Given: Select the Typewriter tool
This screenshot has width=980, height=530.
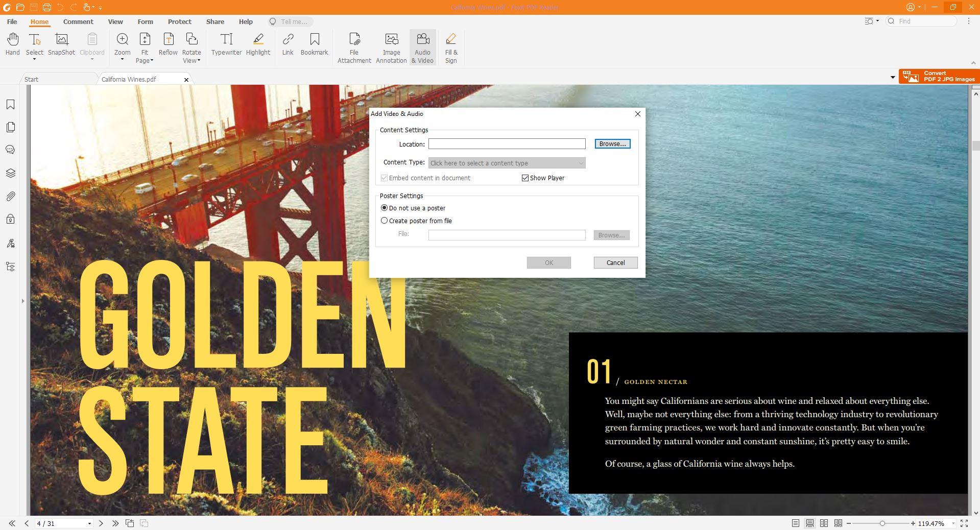Looking at the screenshot, I should pos(226,44).
